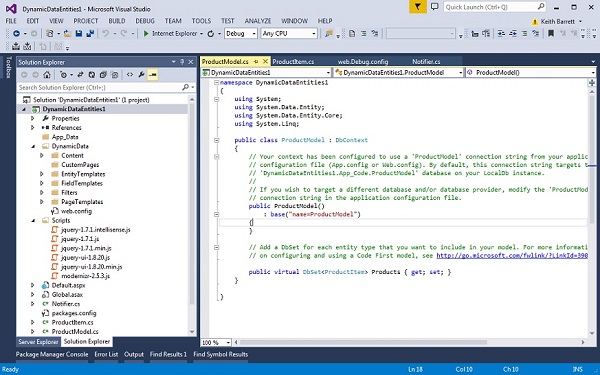Click the notifications filter flag icon
600x375 pixels.
coord(417,7)
